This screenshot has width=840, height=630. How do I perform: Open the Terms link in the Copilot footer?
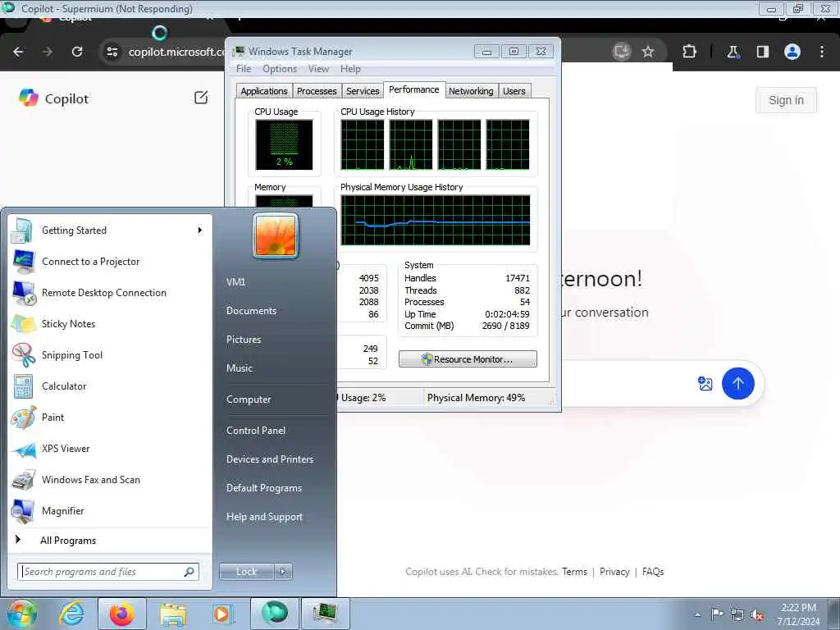pos(574,572)
